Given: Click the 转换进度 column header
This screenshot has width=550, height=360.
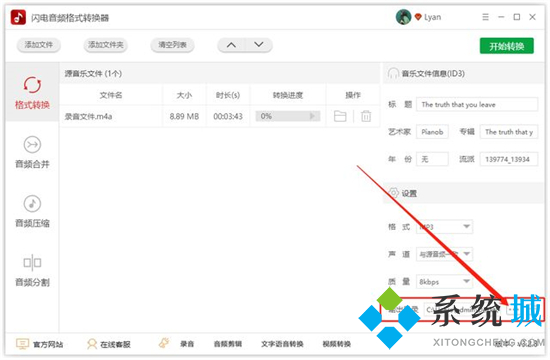Looking at the screenshot, I should (288, 95).
